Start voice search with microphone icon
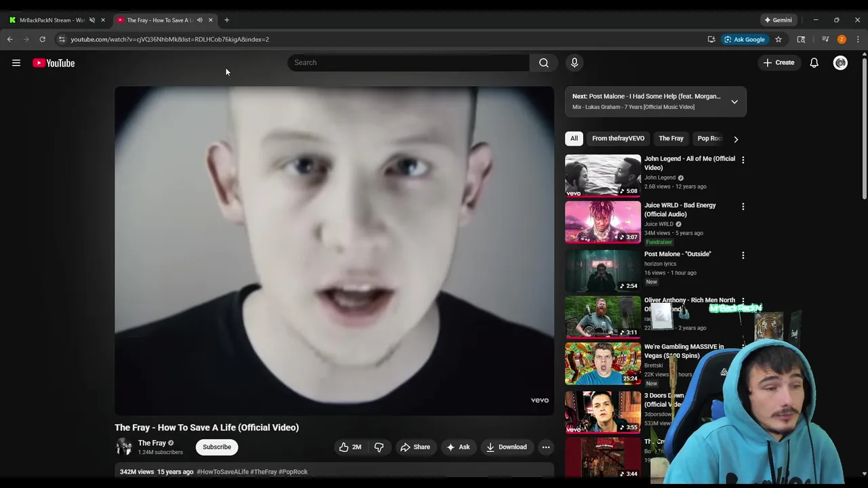Screen dimensions: 868x488 (574, 62)
